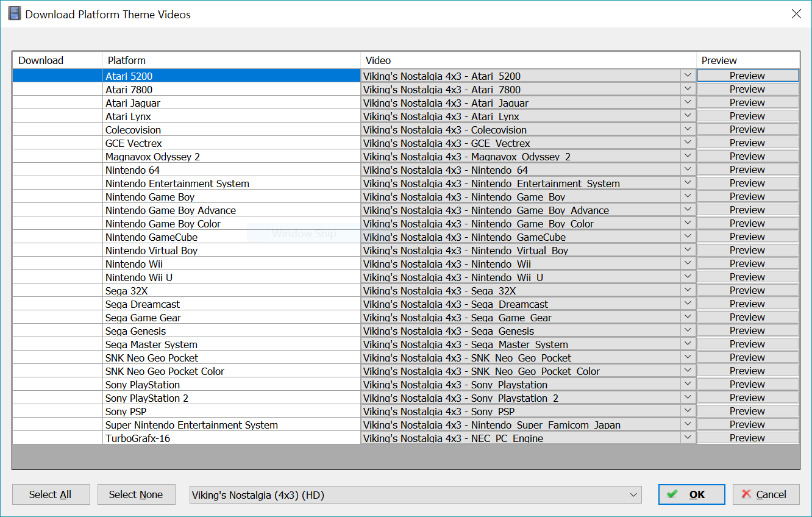Preview the Magnavox Odyssey 2 video
The height and width of the screenshot is (517, 812).
(747, 156)
